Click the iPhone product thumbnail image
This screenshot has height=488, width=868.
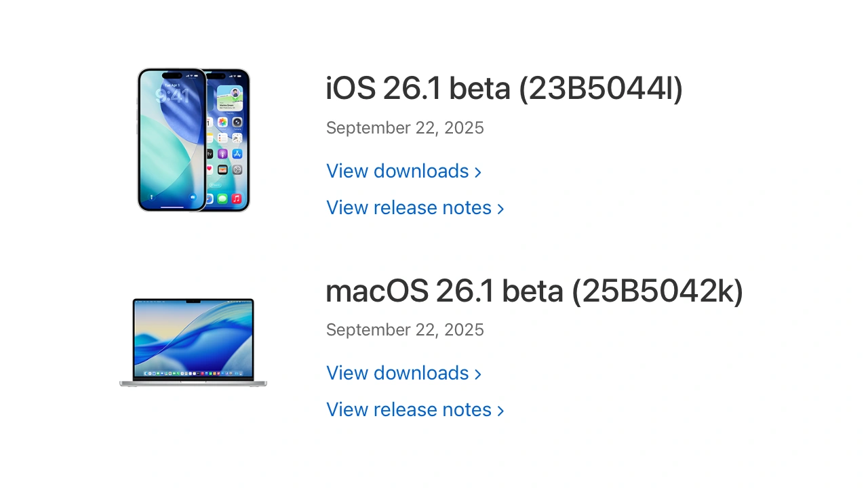point(193,139)
